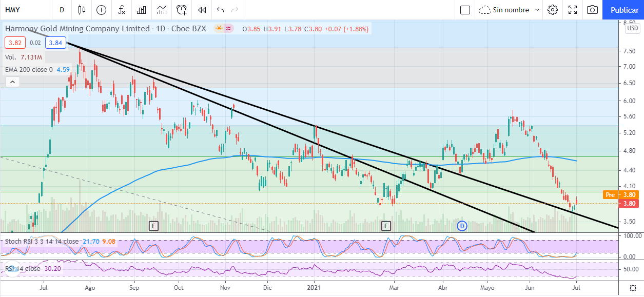Click the Compare or add symbol icon
This screenshot has width=644, height=297.
pyautogui.click(x=101, y=10)
